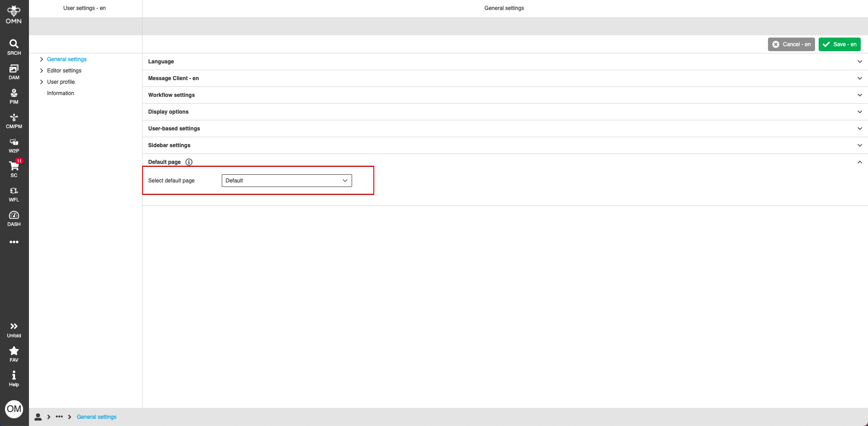The height and width of the screenshot is (426, 868).
Task: Click General settings breadcrumb link
Action: point(96,417)
